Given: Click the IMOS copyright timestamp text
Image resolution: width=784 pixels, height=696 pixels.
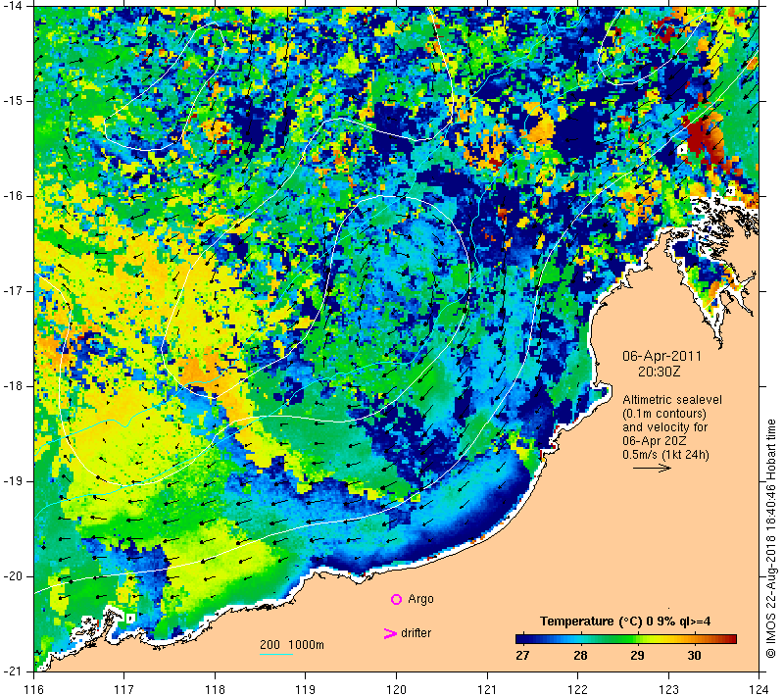Looking at the screenshot, I should coord(770,539).
